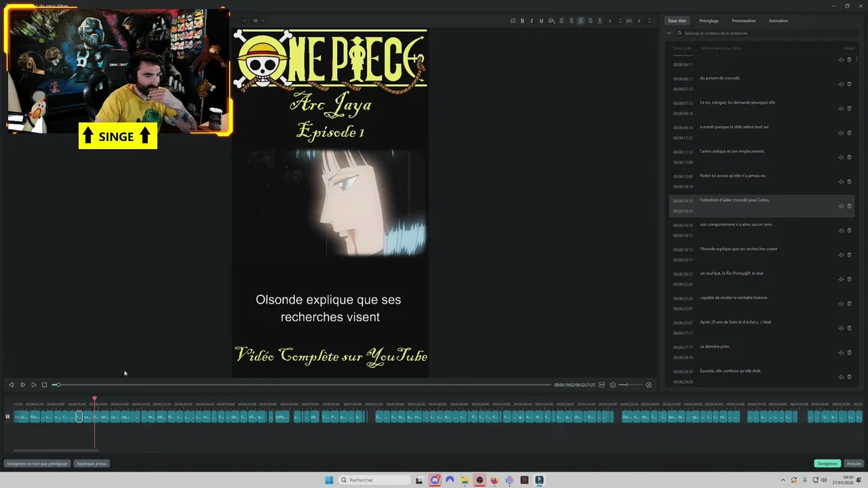Viewport: 868px width, 488px height.
Task: Open the Animation tab
Action: point(778,21)
